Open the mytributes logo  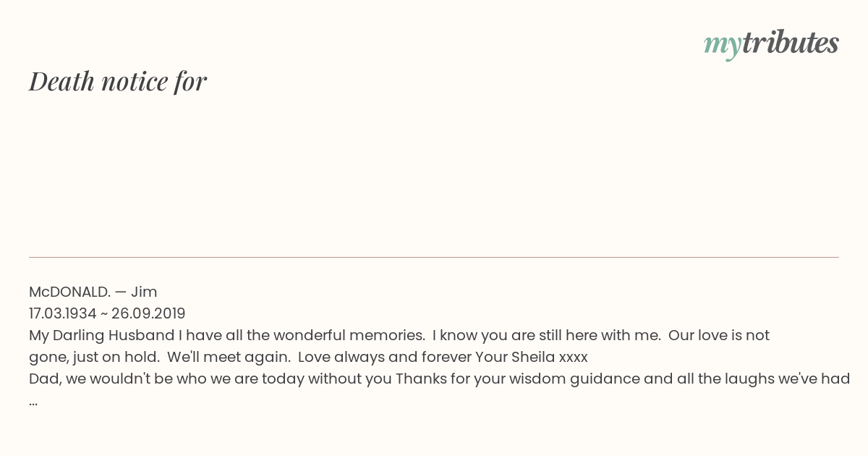click(x=771, y=44)
